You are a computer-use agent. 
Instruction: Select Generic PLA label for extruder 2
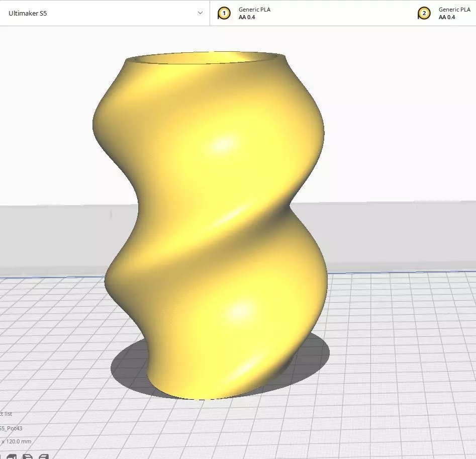[454, 10]
